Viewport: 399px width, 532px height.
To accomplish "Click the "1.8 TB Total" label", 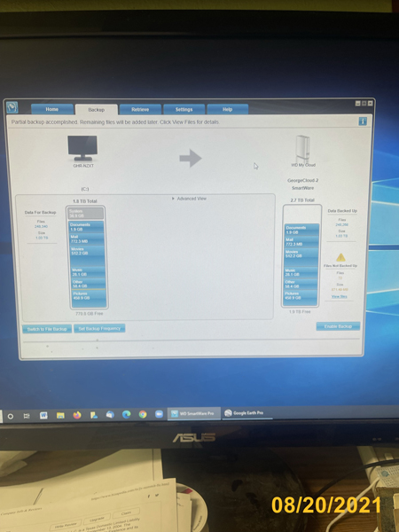I will pyautogui.click(x=84, y=201).
